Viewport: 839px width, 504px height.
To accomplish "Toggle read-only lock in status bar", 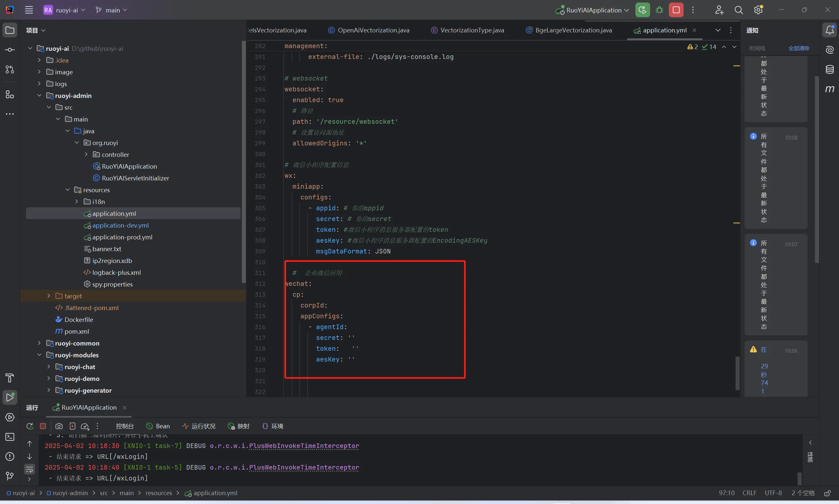I will click(x=828, y=493).
